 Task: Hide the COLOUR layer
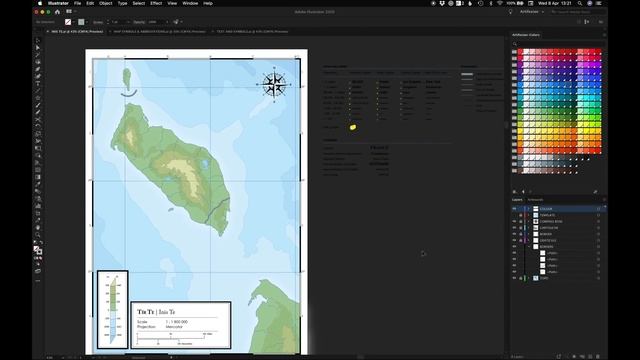pos(514,209)
